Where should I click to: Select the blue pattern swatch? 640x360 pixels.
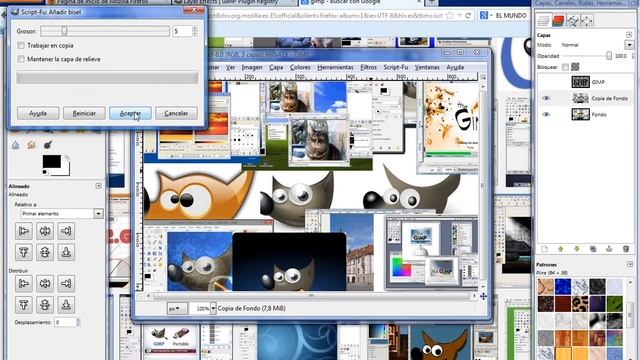(x=563, y=287)
